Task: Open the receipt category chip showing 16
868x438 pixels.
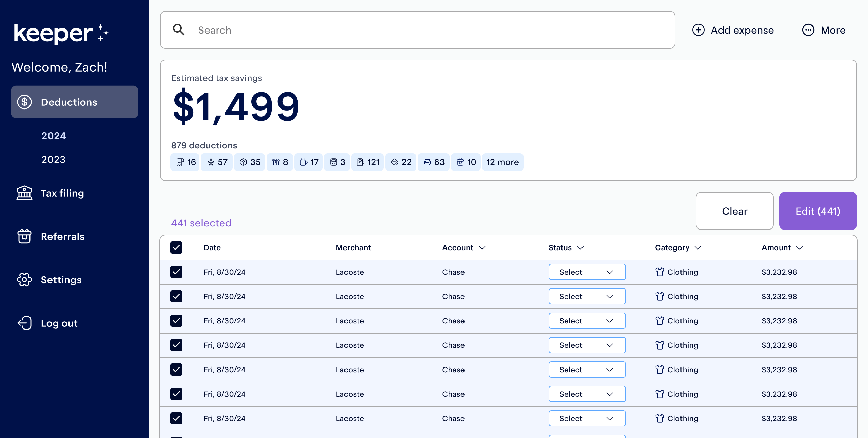Action: (x=185, y=162)
